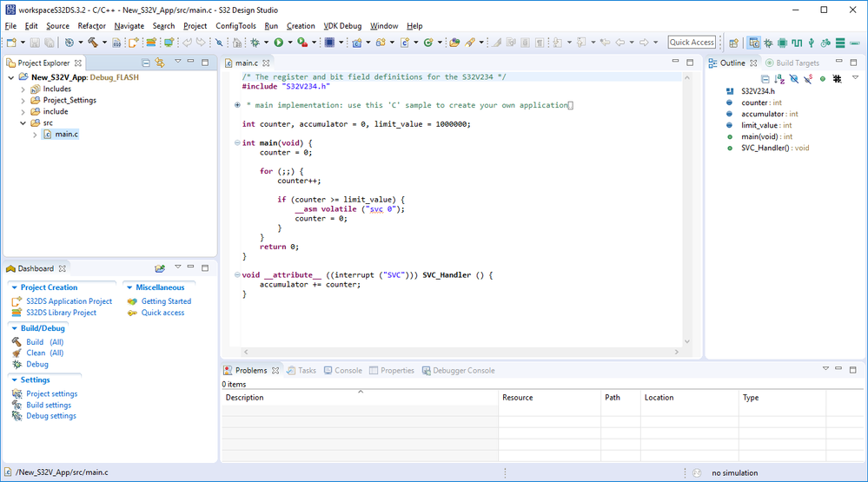This screenshot has height=482, width=868.
Task: Click the Open Perspective icon
Action: point(734,42)
